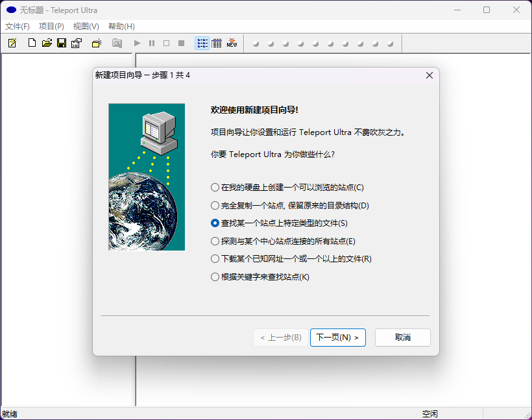The image size is (532, 420).
Task: Click the New Project Wizard toolbar icon
Action: tap(12, 43)
